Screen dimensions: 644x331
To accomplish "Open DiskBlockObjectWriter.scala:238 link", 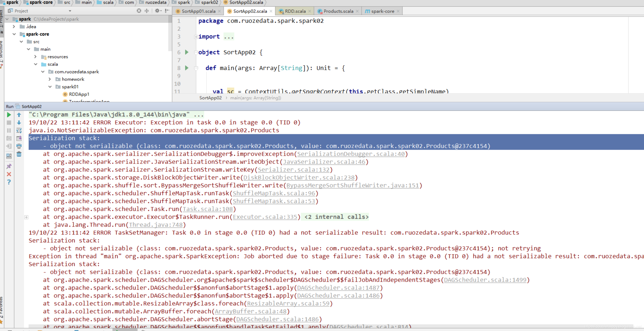I will click(299, 178).
